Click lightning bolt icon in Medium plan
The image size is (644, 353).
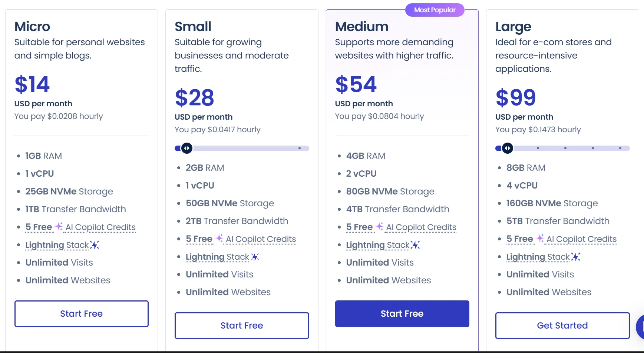click(x=416, y=245)
